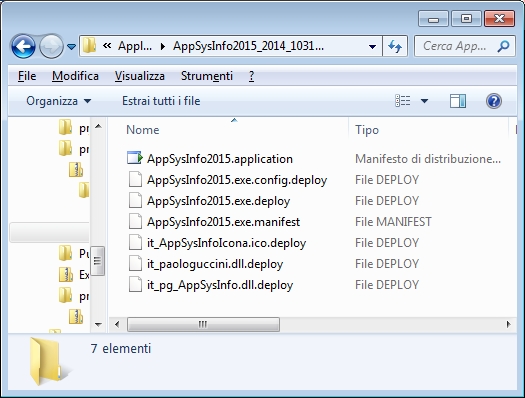Click the AppSysInfo2015.application manifest icon
525x398 pixels.
(135, 158)
